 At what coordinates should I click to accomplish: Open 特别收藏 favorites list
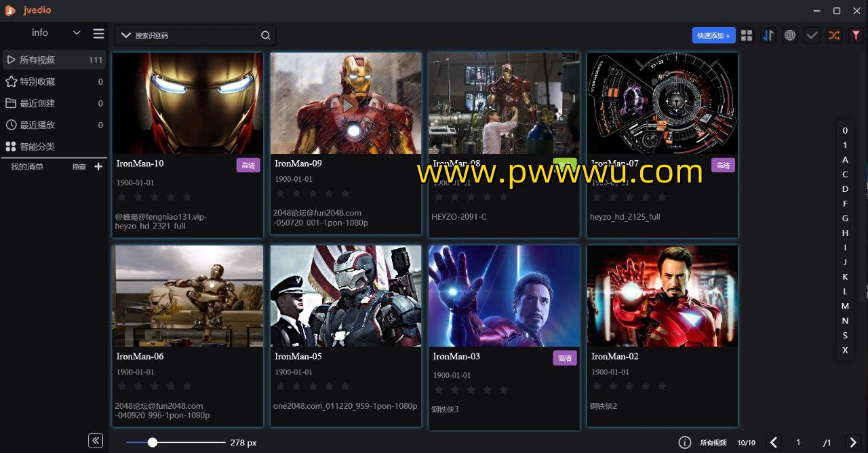pyautogui.click(x=54, y=81)
